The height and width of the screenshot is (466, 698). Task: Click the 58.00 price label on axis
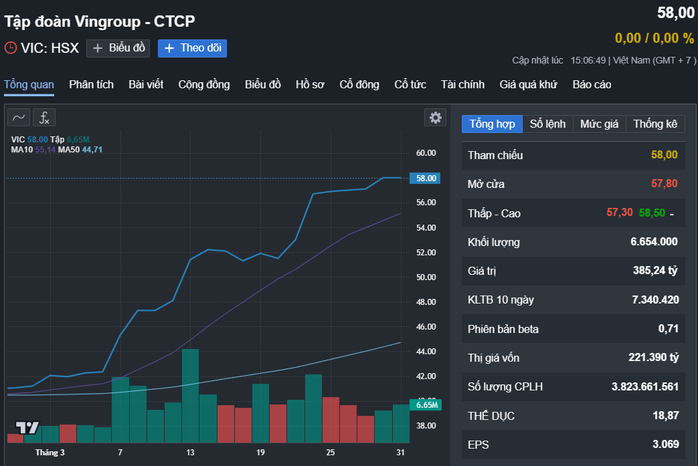coord(425,178)
